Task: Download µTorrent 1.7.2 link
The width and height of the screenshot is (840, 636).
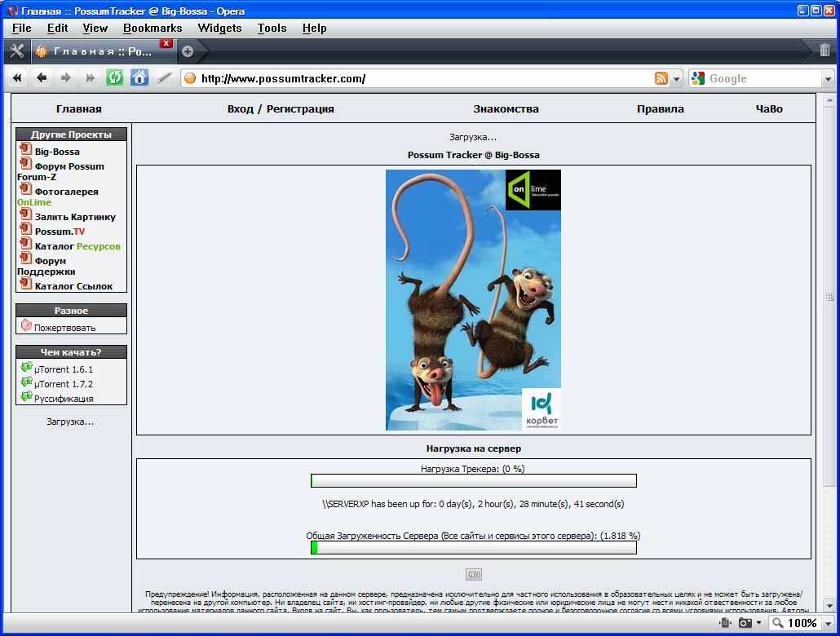Action: 64,384
